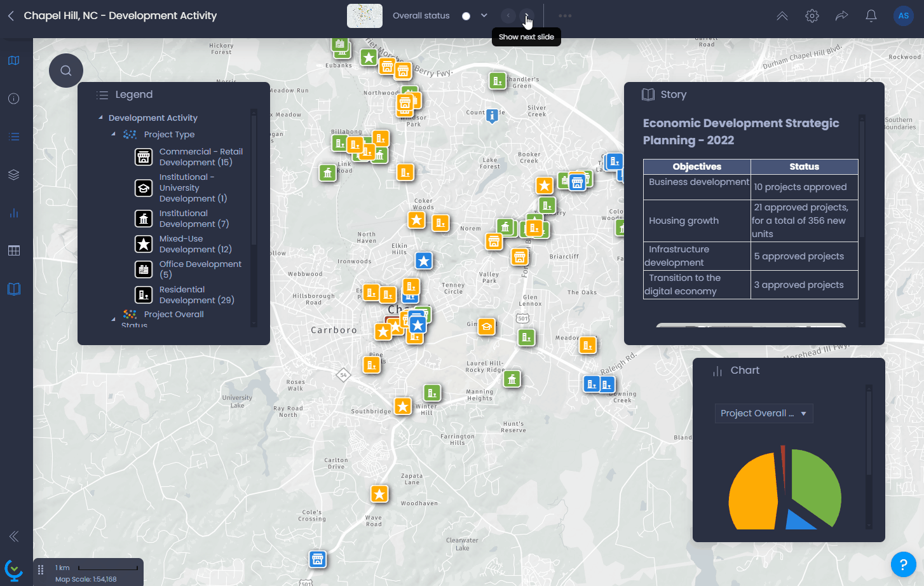Click the blue info marker near Country Club
Viewport: 924px width, 586px height.
[492, 116]
